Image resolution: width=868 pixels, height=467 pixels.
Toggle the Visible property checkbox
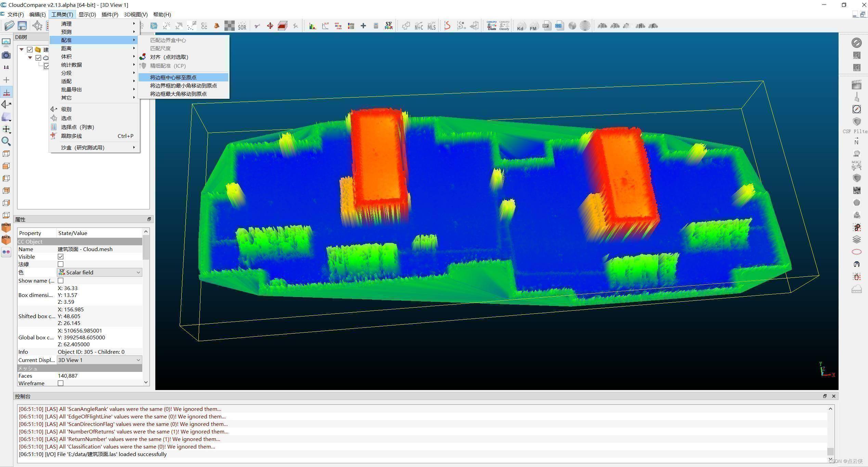pyautogui.click(x=61, y=257)
